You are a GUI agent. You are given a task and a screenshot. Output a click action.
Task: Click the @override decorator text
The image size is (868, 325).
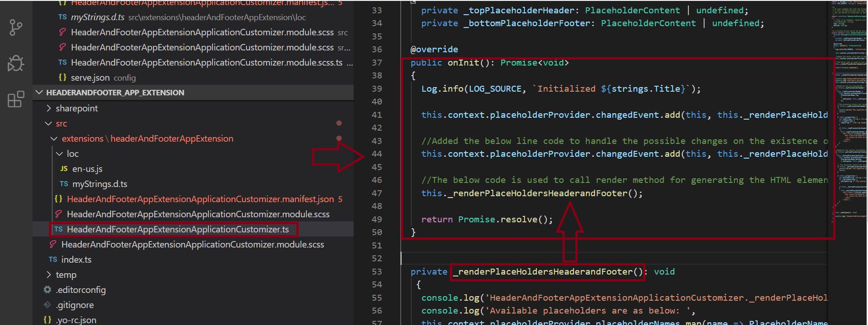pos(434,49)
